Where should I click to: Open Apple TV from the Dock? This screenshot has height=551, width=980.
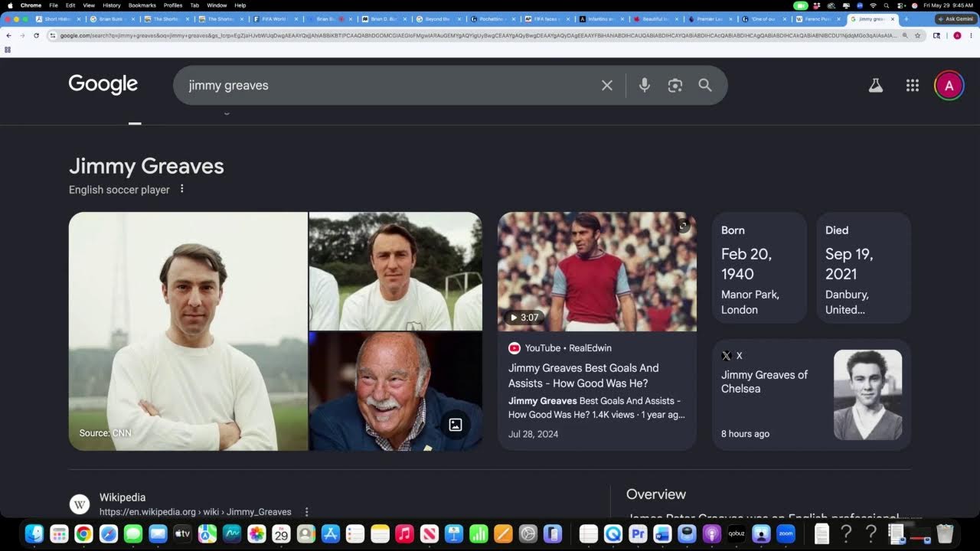click(x=182, y=533)
